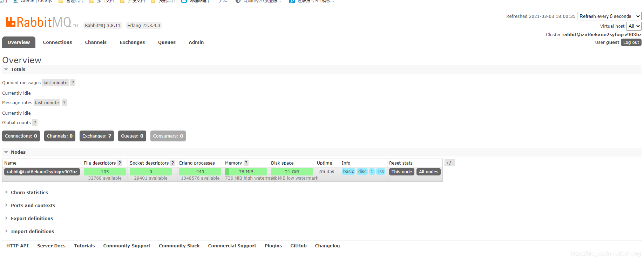The width and height of the screenshot is (644, 260).
Task: Click the RabbitMQ logo
Action: click(x=42, y=22)
